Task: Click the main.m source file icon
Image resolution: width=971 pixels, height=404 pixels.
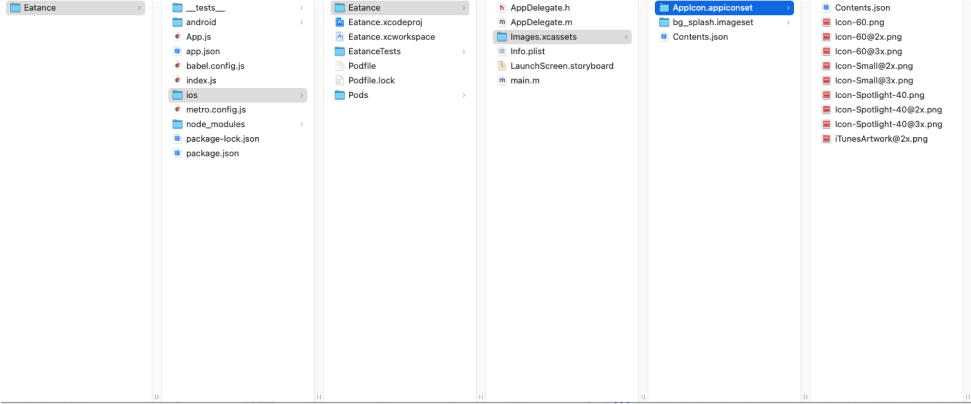Action: [x=502, y=80]
